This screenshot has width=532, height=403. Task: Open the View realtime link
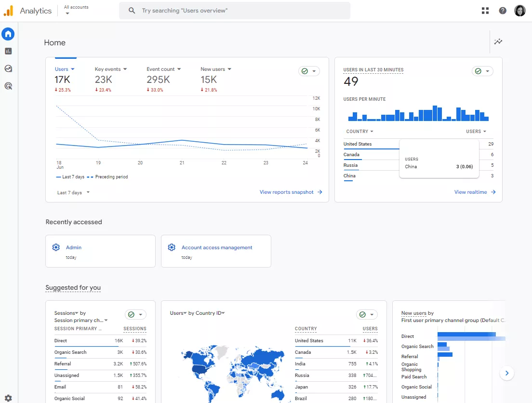475,192
